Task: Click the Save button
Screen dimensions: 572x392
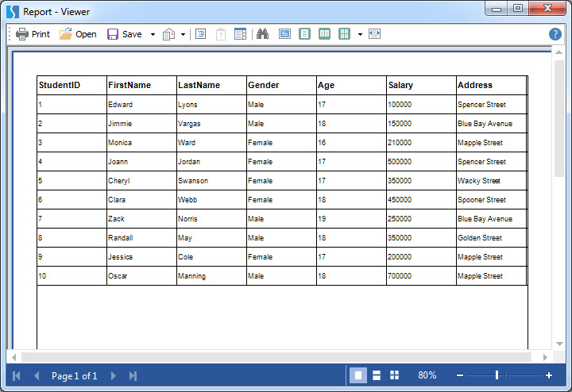Action: pyautogui.click(x=125, y=34)
